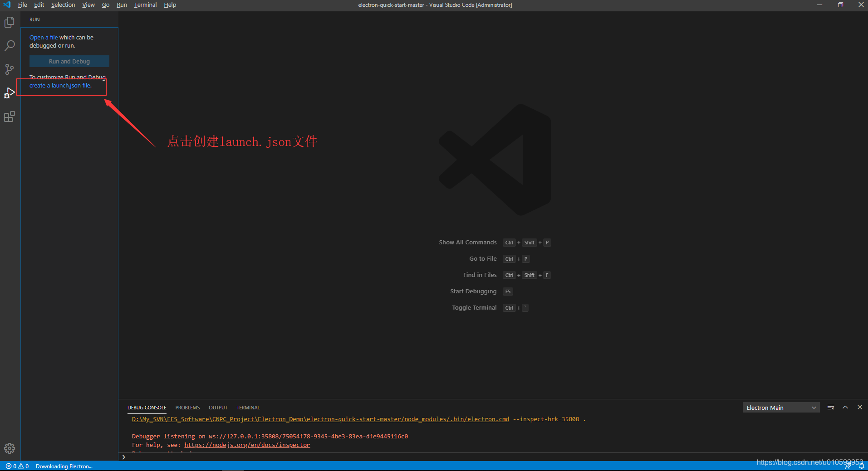The image size is (868, 471).
Task: Click the RUN panel header title
Action: [34, 19]
